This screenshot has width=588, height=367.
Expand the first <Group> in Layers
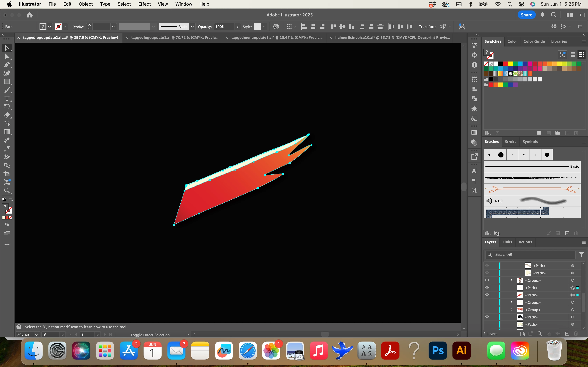512,280
